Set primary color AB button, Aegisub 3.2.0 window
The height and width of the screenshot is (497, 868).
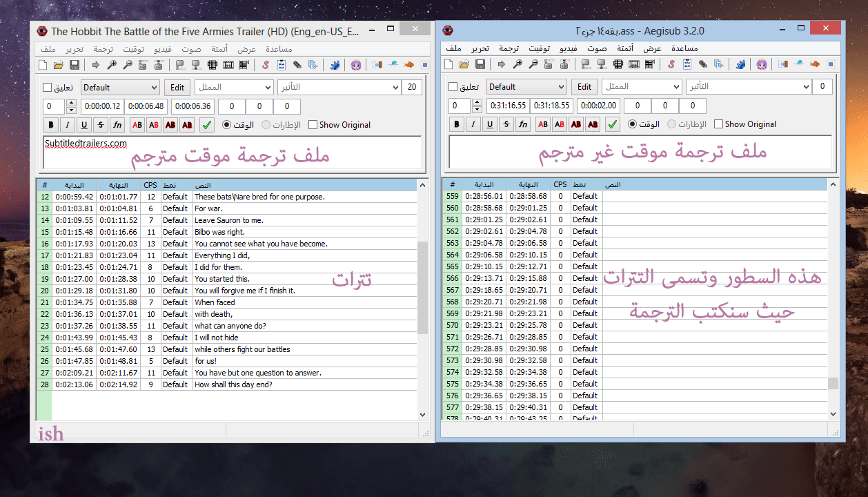click(543, 124)
